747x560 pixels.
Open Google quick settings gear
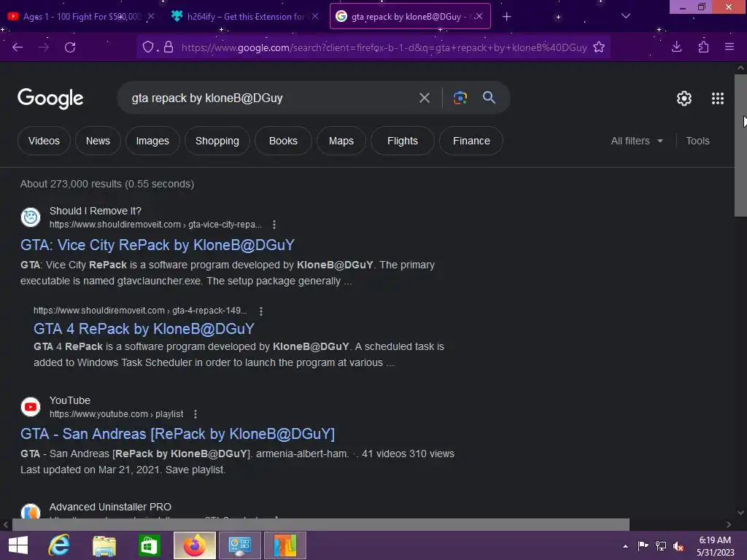coord(684,98)
